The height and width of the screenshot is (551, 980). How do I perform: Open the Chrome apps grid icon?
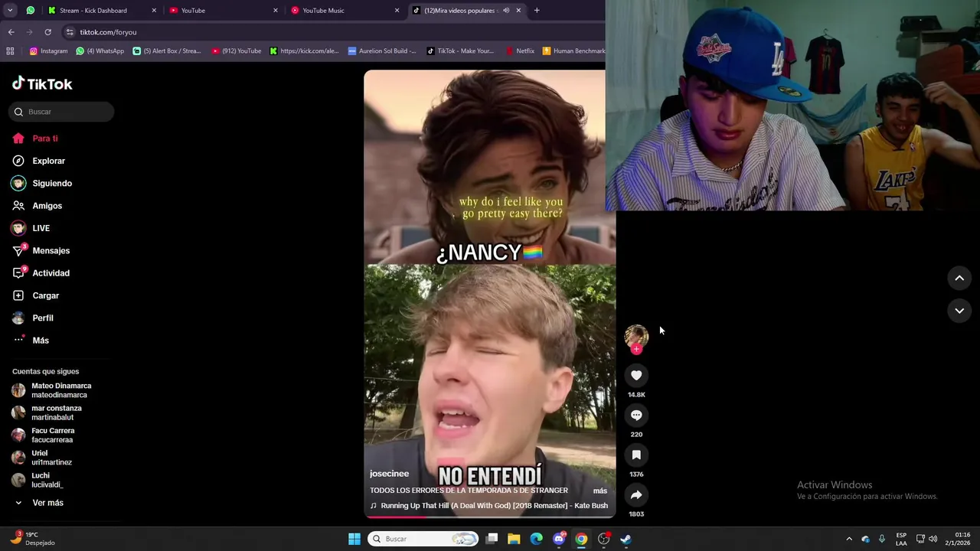point(10,51)
